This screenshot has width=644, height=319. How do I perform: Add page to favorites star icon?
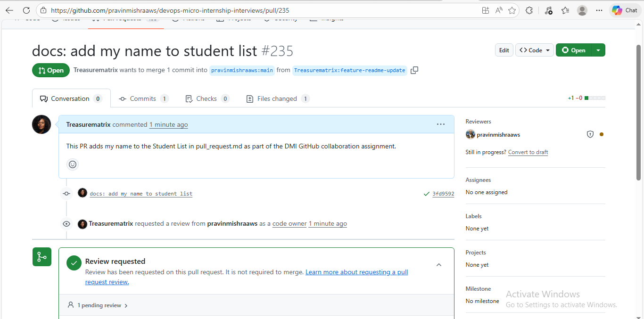[x=512, y=10]
